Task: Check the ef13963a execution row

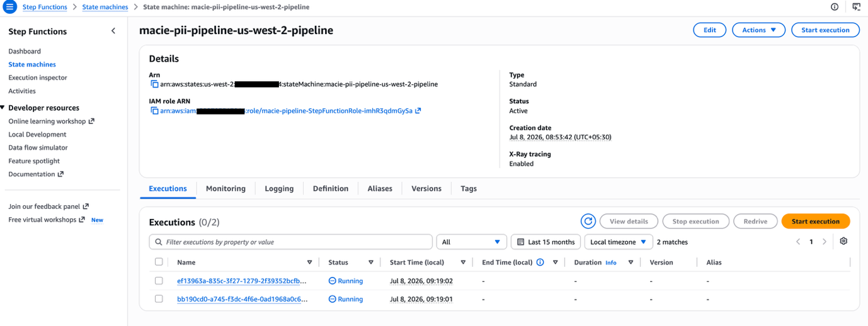Action: (x=159, y=281)
